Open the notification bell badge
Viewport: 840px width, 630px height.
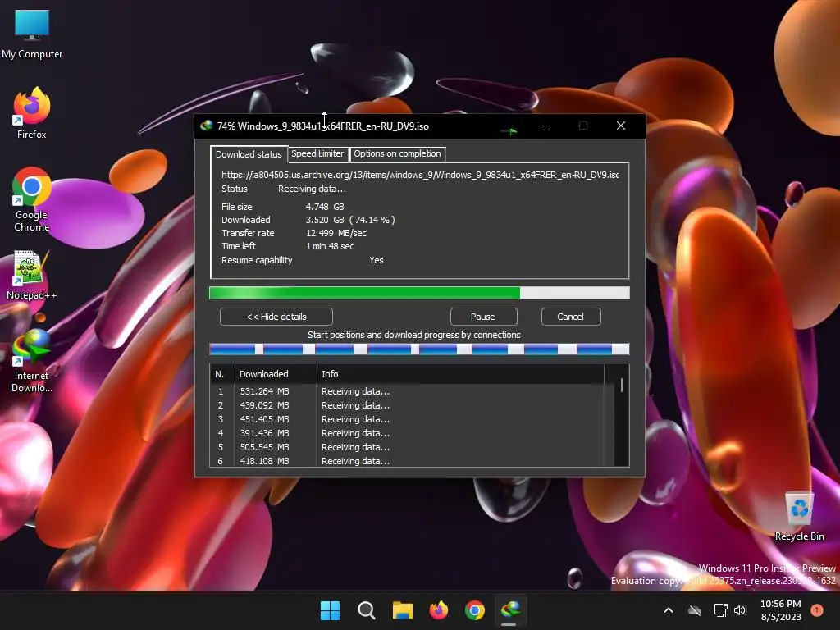coord(816,610)
